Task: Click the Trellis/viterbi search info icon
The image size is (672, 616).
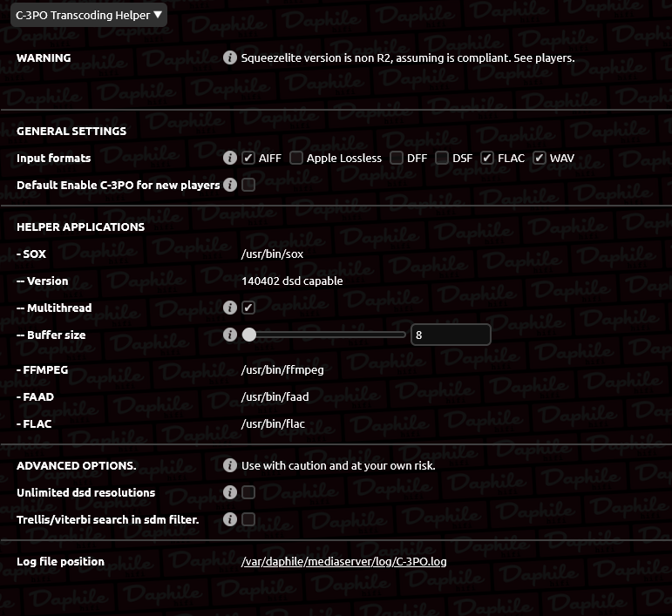Action: click(230, 518)
